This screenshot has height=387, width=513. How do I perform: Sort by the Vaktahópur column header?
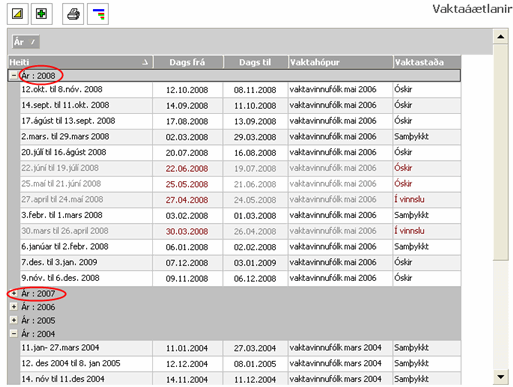point(340,62)
